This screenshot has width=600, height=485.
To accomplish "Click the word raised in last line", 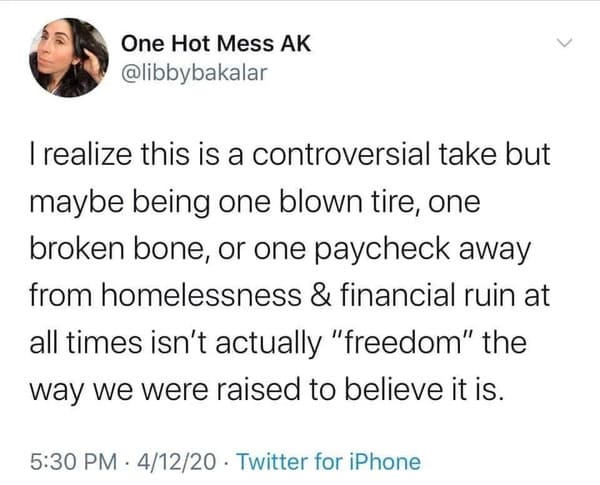I will [x=259, y=389].
